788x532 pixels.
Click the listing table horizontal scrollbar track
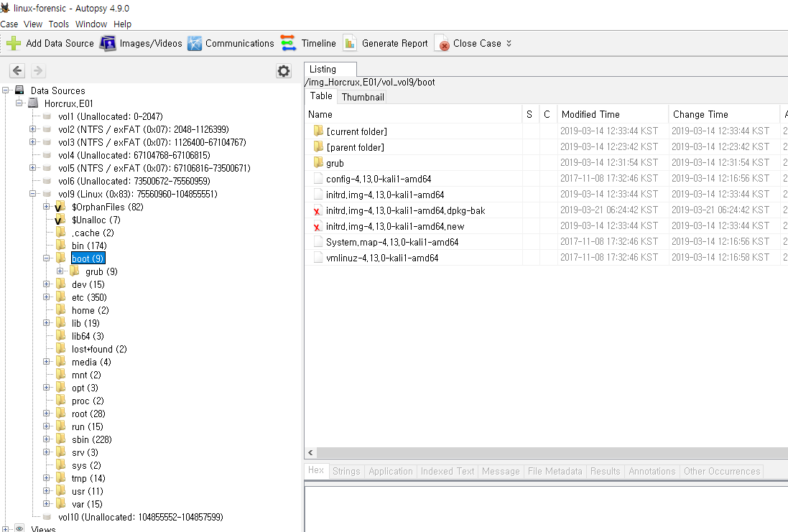[552, 452]
